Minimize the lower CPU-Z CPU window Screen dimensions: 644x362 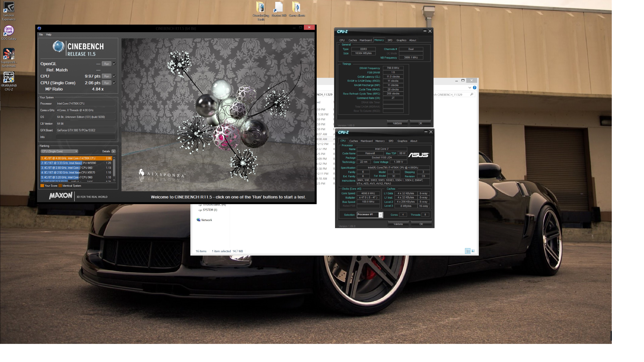pos(425,132)
